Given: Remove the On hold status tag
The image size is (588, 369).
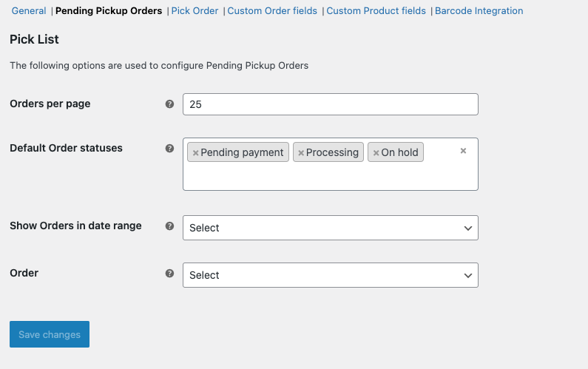Looking at the screenshot, I should pos(376,153).
